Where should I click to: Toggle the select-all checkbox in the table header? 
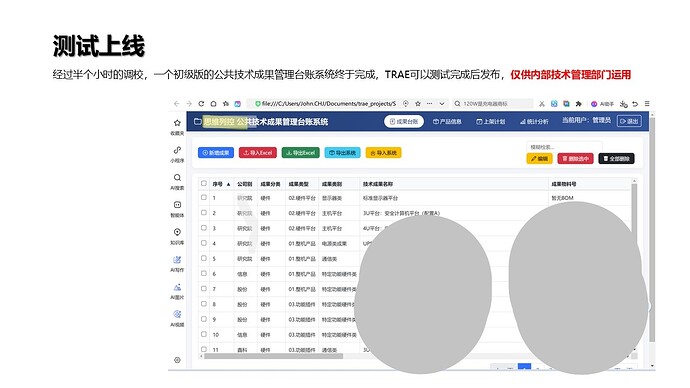tap(204, 183)
